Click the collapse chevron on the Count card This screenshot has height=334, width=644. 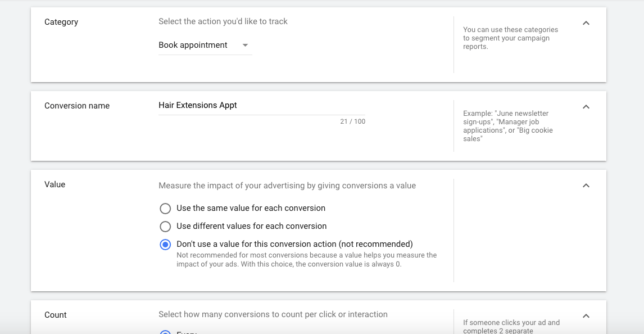[x=586, y=315]
